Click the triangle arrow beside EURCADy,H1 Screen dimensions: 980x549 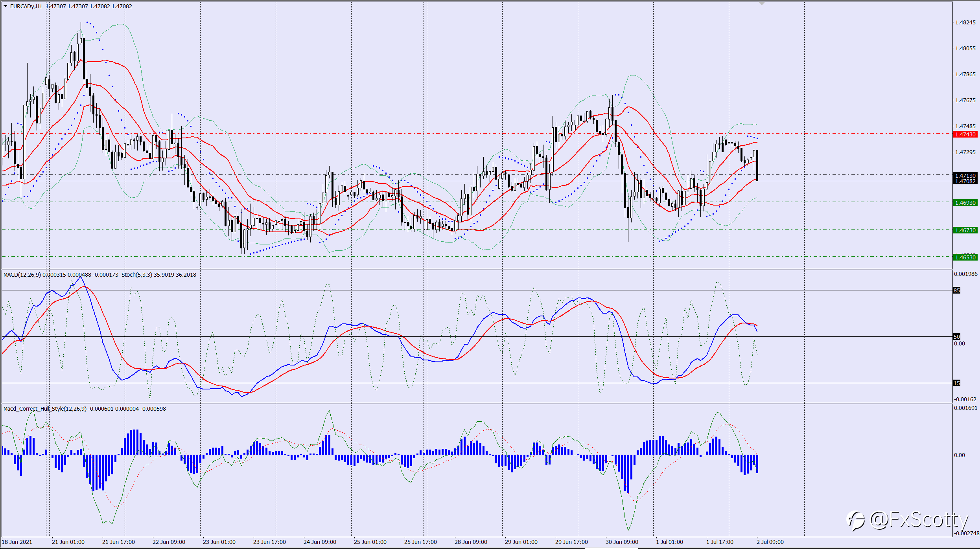pyautogui.click(x=6, y=6)
